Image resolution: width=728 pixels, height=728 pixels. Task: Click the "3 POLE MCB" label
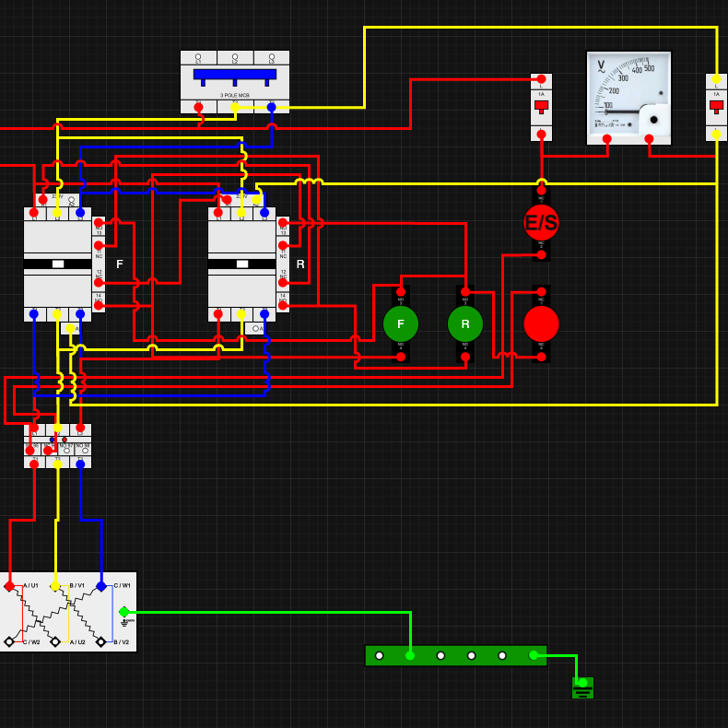(234, 95)
